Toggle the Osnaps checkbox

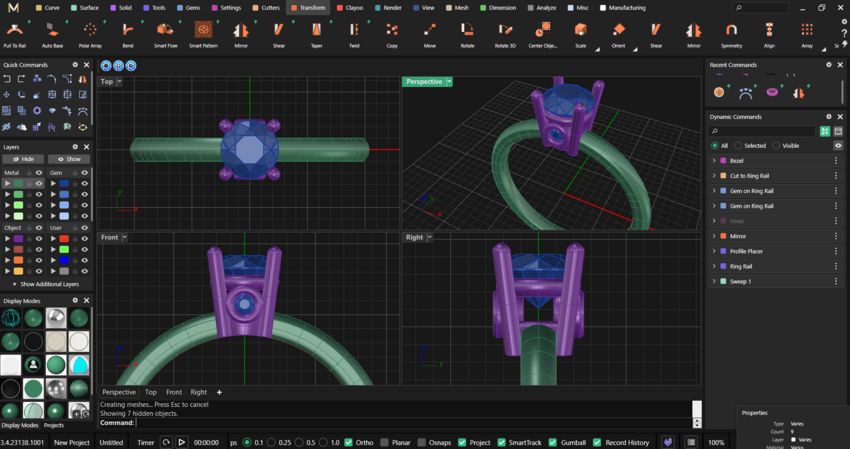coord(422,442)
